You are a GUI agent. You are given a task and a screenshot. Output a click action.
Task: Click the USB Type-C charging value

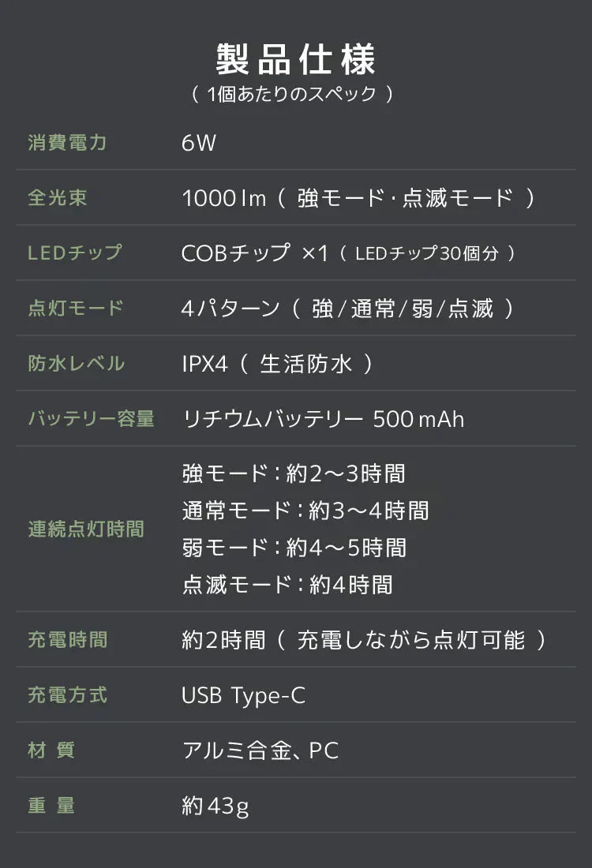click(x=243, y=695)
